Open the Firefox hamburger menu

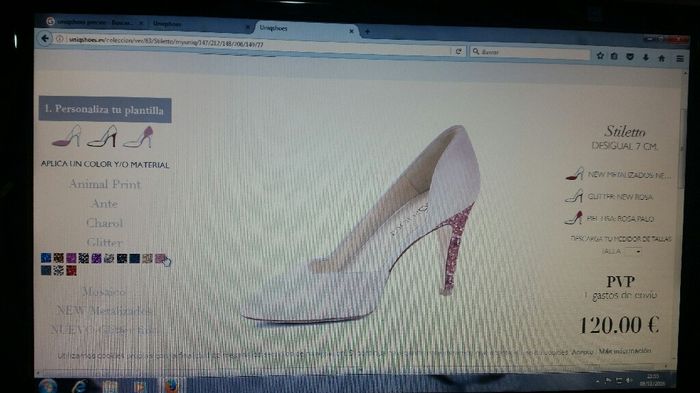point(679,59)
